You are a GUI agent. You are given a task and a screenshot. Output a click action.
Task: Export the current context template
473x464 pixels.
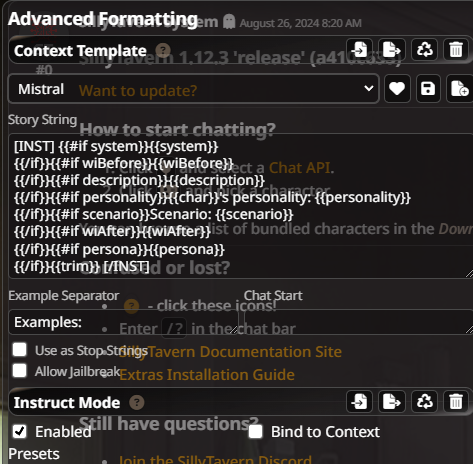coord(392,49)
